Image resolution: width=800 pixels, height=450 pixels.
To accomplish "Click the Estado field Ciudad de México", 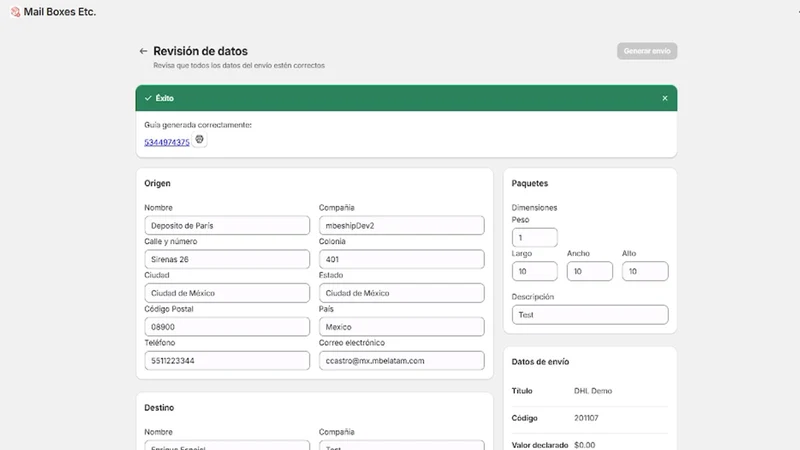I will (x=402, y=293).
